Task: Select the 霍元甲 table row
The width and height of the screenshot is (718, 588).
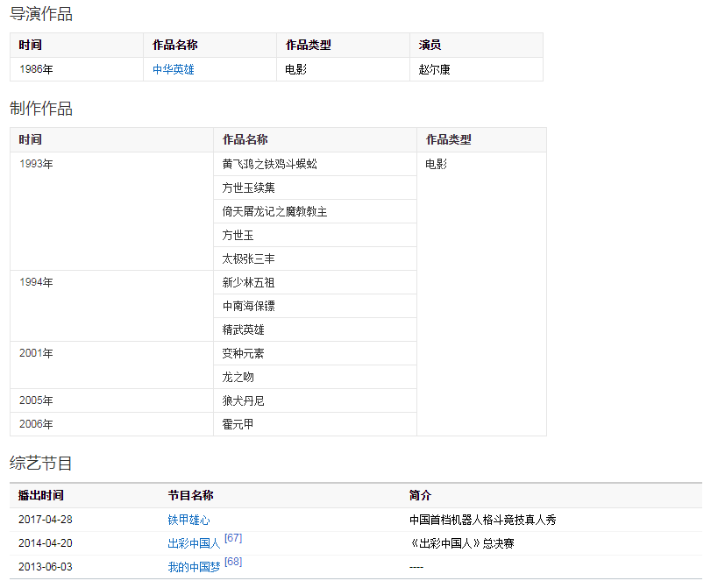Action: pos(238,425)
